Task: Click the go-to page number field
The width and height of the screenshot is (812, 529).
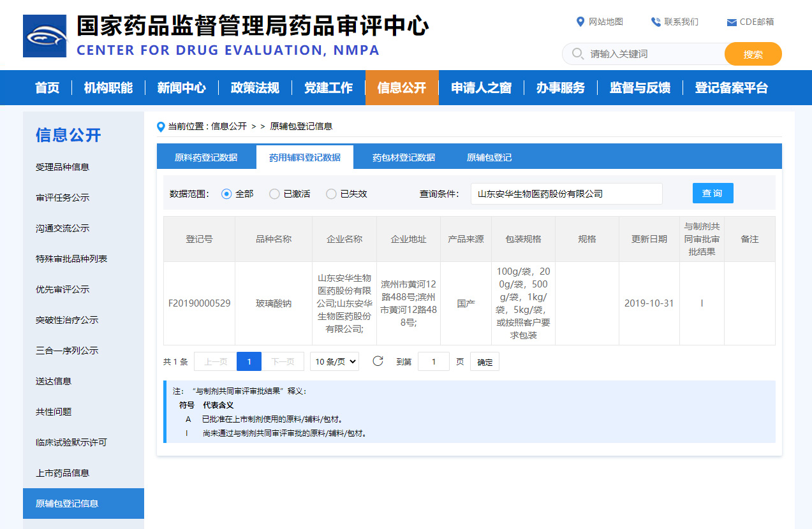Action: pyautogui.click(x=434, y=361)
